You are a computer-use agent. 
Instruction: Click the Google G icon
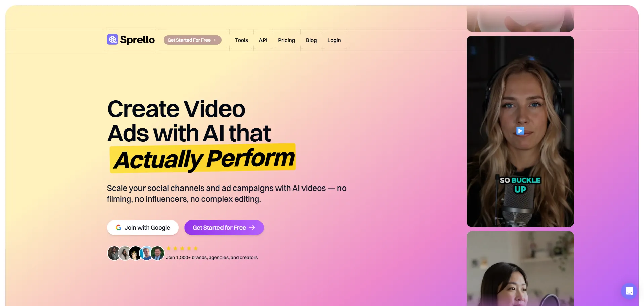(119, 228)
